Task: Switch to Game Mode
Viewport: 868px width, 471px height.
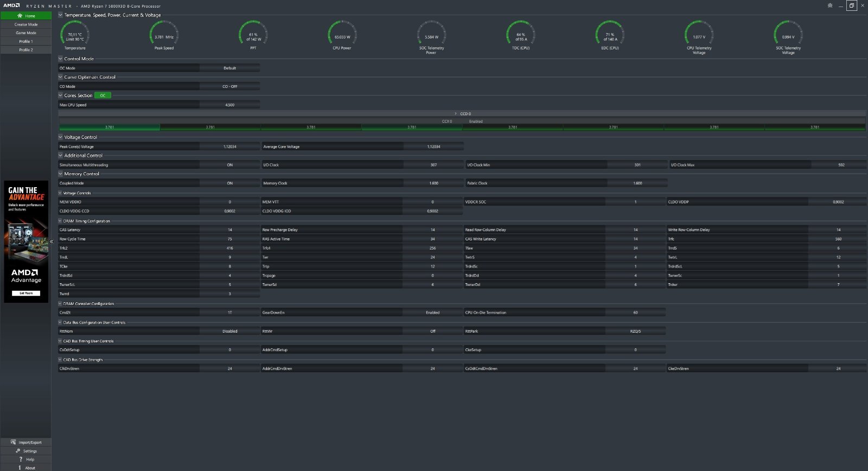Action: point(26,33)
